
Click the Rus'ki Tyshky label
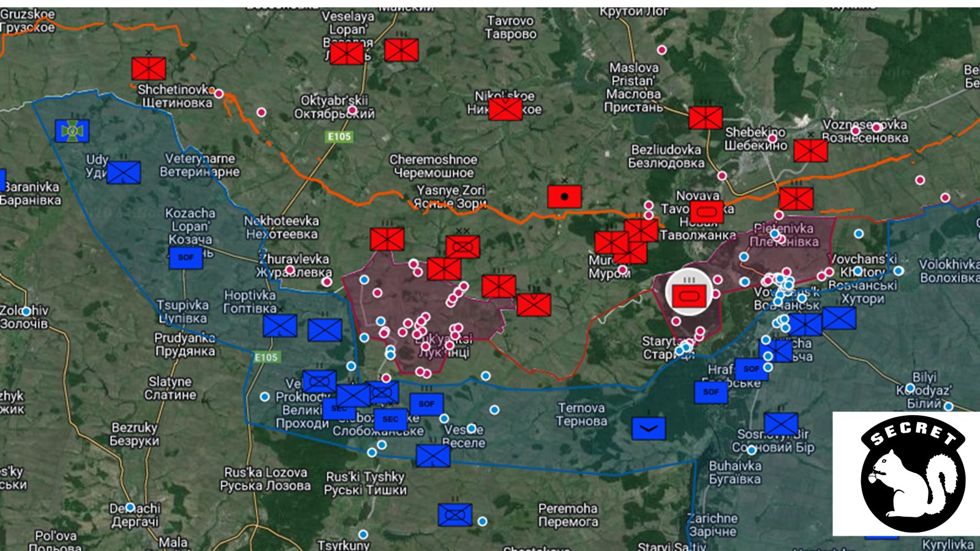pyautogui.click(x=366, y=483)
